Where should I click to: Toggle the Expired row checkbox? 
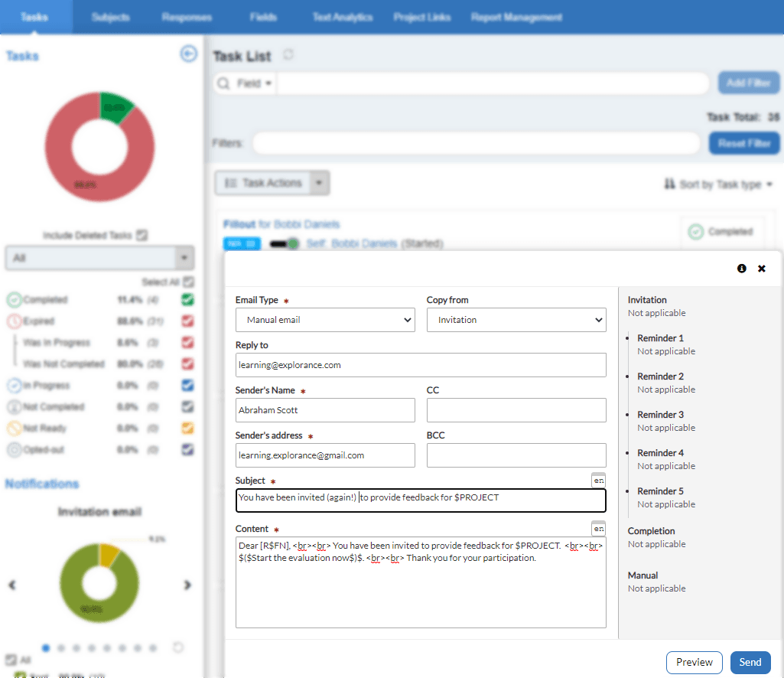click(x=187, y=321)
